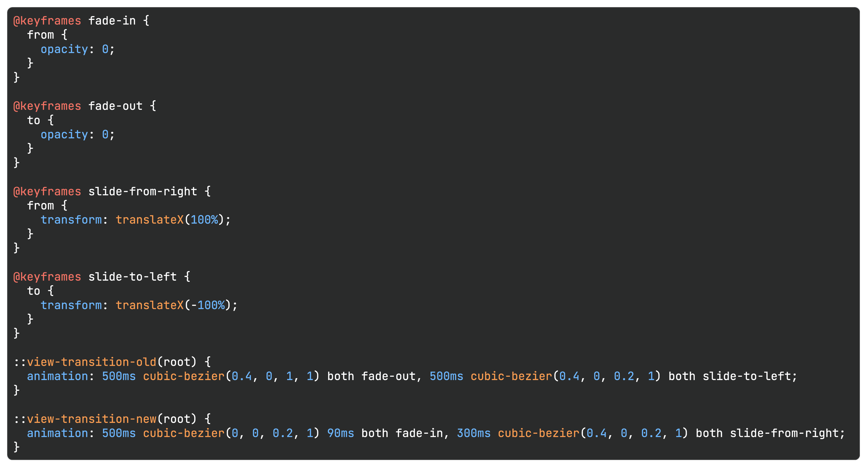Click the 'slide-to-left' keyframes name
The width and height of the screenshot is (868, 468).
click(133, 277)
